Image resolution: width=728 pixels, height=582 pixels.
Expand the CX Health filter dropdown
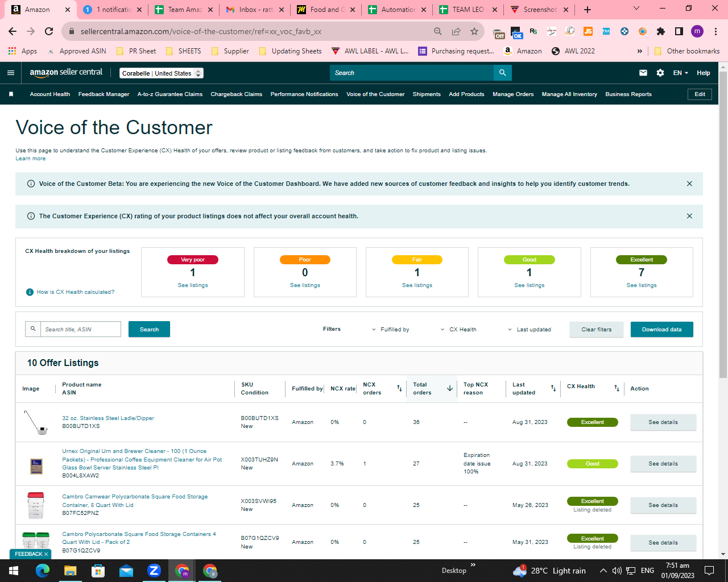pyautogui.click(x=459, y=330)
